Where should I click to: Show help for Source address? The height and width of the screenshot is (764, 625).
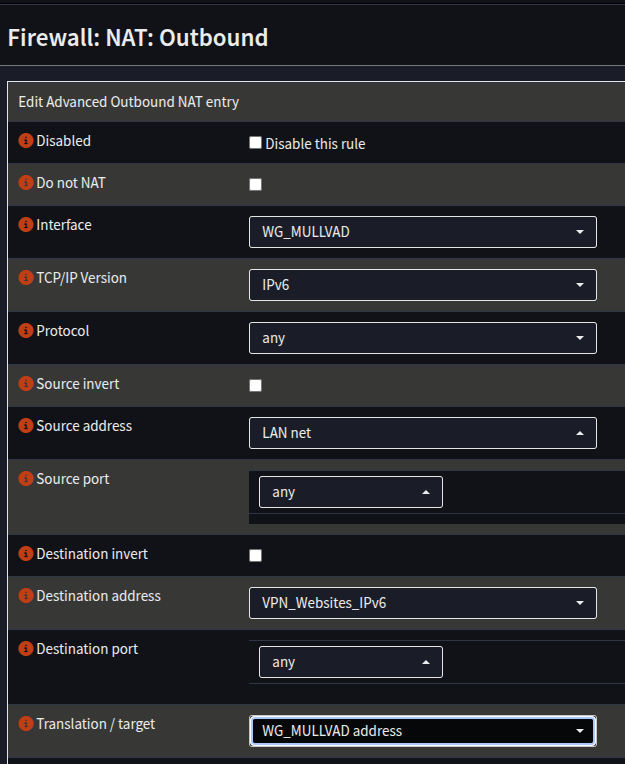coord(26,426)
